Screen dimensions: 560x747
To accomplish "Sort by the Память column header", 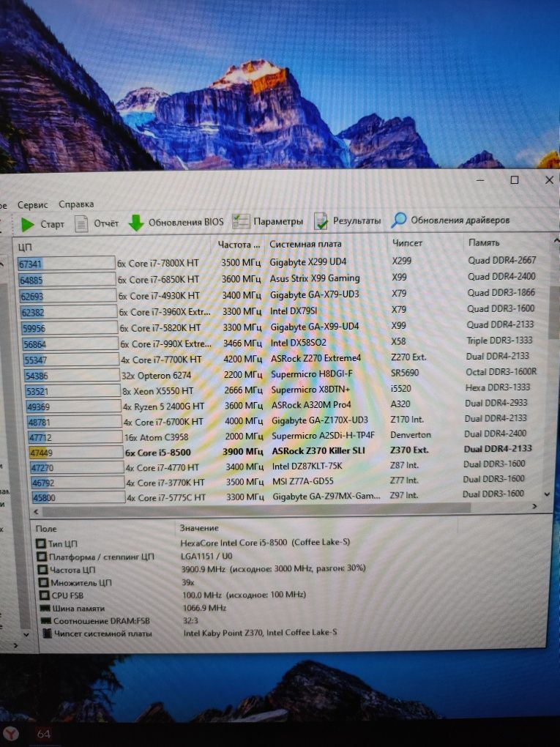I will point(484,242).
